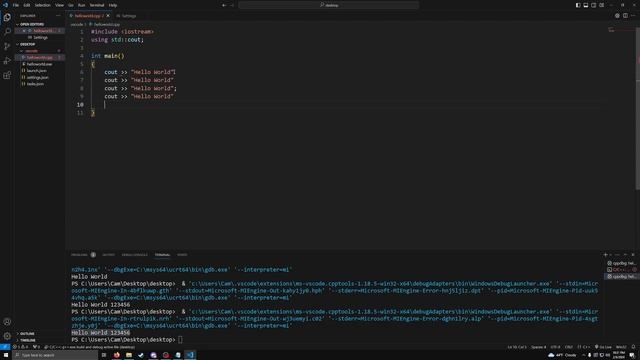Select Settings in Open Editors list
The width and height of the screenshot is (640, 360).
pos(40,38)
